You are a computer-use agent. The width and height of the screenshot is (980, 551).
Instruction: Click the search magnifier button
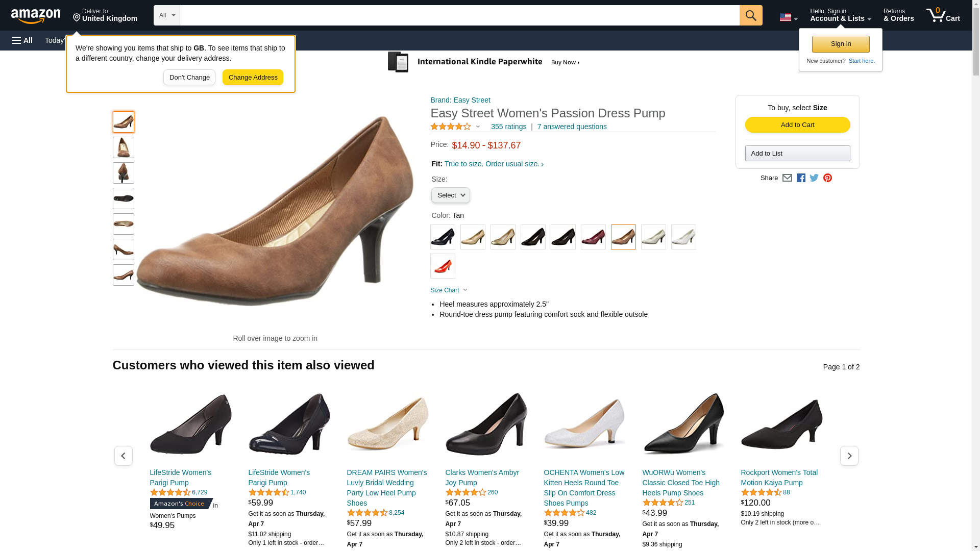point(750,15)
